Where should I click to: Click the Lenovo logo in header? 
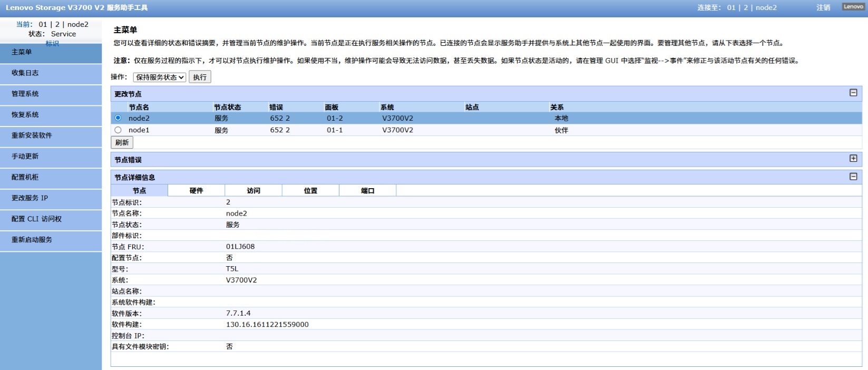click(853, 7)
